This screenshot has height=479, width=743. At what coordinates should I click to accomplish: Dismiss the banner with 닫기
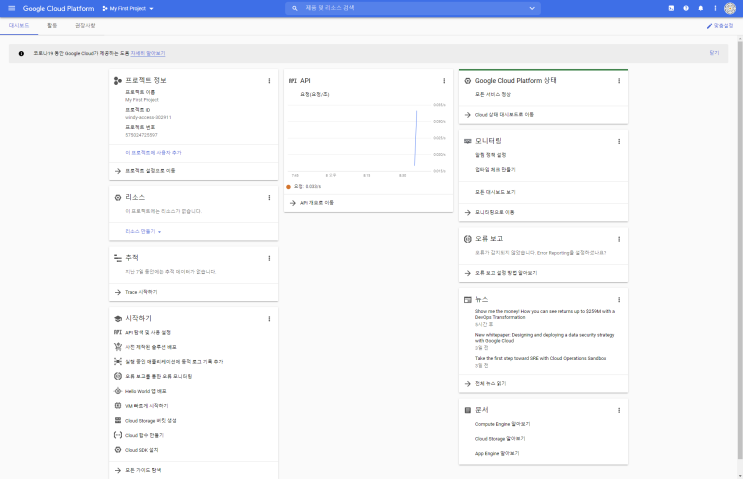714,53
